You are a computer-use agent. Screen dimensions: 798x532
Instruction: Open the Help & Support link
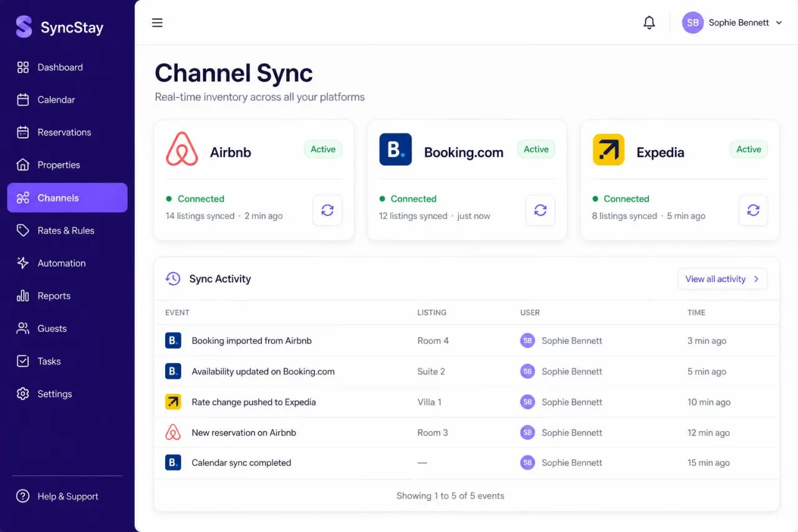pyautogui.click(x=67, y=496)
